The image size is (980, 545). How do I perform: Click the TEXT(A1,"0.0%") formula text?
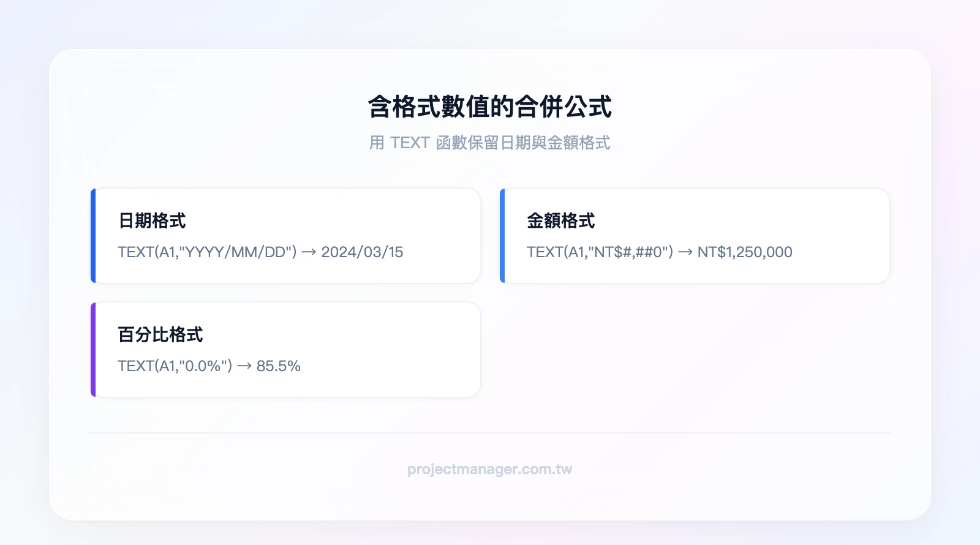coord(175,366)
